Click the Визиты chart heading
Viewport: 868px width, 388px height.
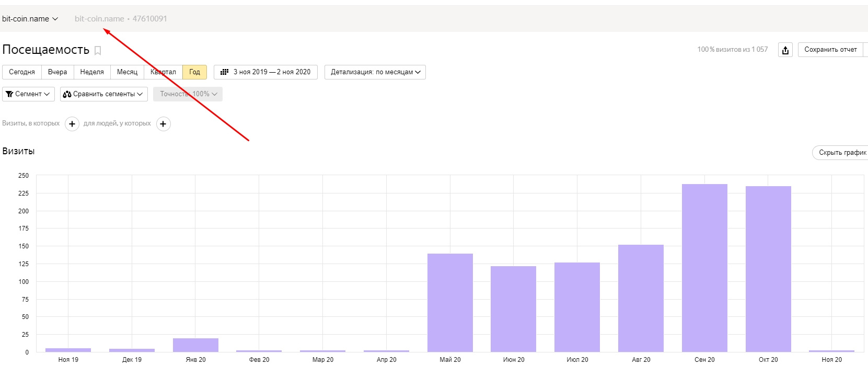coord(18,151)
